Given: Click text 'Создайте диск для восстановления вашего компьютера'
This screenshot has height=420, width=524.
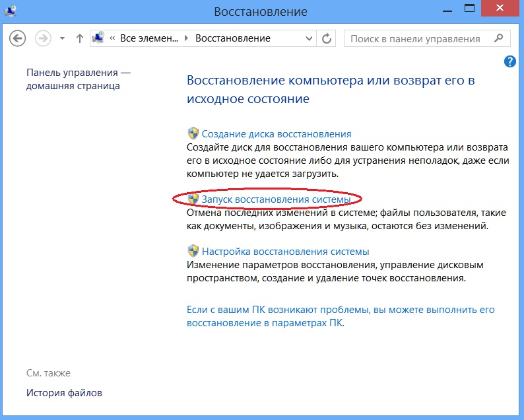Looking at the screenshot, I should (316, 147).
